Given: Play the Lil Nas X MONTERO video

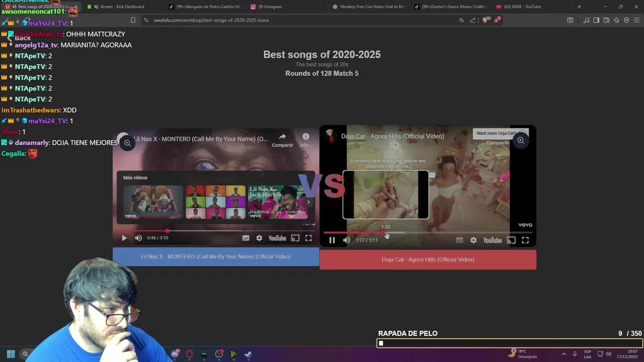Looking at the screenshot, I should pyautogui.click(x=124, y=238).
